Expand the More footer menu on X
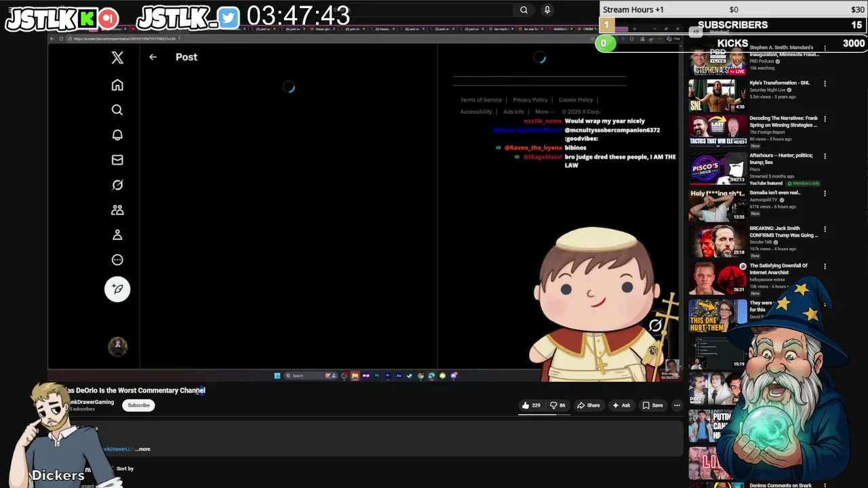 [x=544, y=112]
